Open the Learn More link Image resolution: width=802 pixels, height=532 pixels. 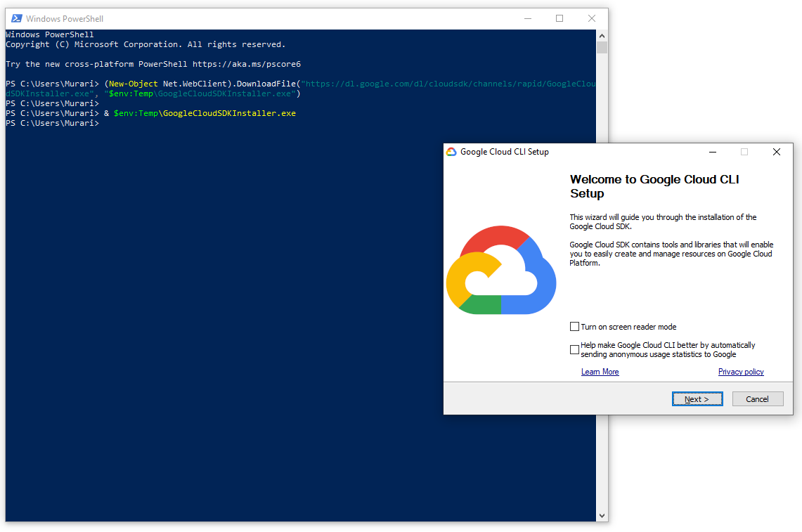coord(600,371)
